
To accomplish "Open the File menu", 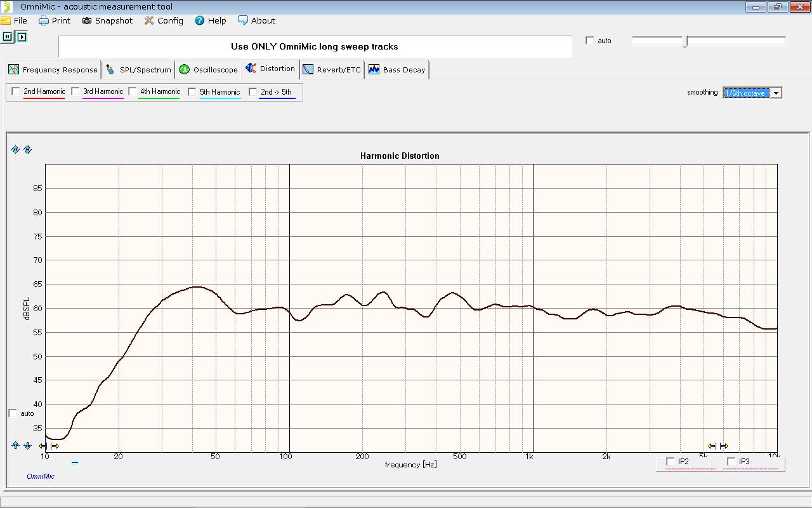I will coord(14,20).
